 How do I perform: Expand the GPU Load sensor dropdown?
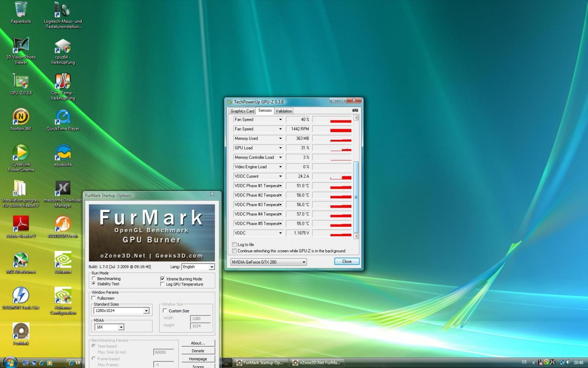pyautogui.click(x=280, y=148)
